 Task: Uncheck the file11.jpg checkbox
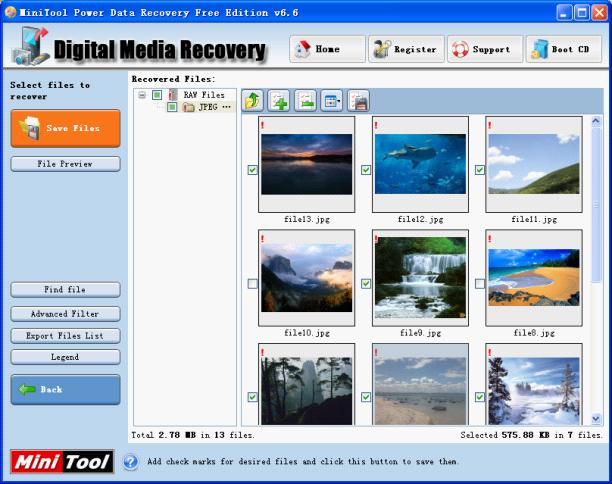tap(480, 170)
